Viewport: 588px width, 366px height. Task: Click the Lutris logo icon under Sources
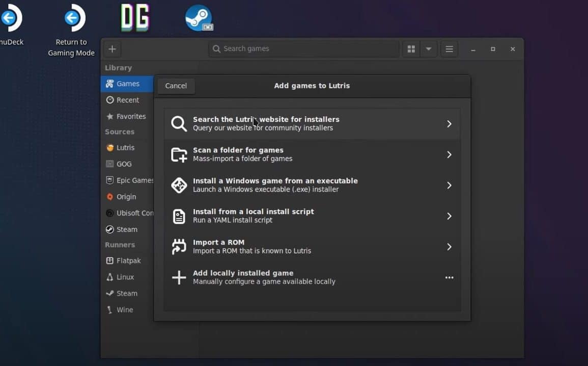[x=110, y=147]
